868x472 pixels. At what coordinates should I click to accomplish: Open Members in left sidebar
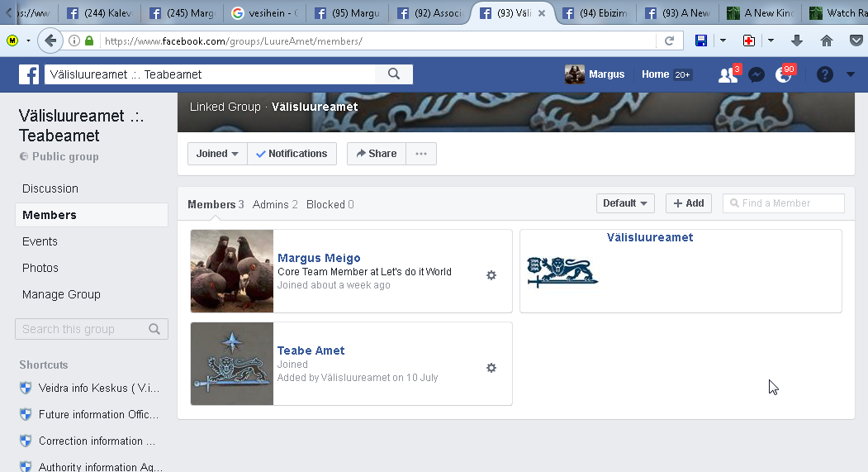pyautogui.click(x=92, y=215)
